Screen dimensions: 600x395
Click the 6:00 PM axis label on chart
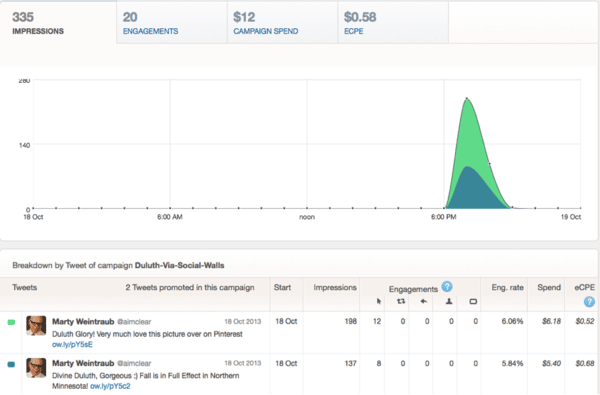coord(443,217)
